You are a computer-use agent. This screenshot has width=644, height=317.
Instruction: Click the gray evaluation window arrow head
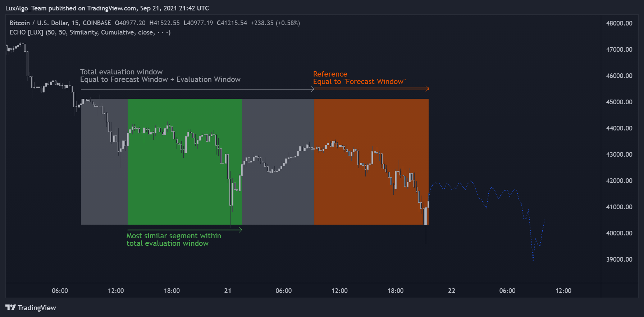point(312,89)
